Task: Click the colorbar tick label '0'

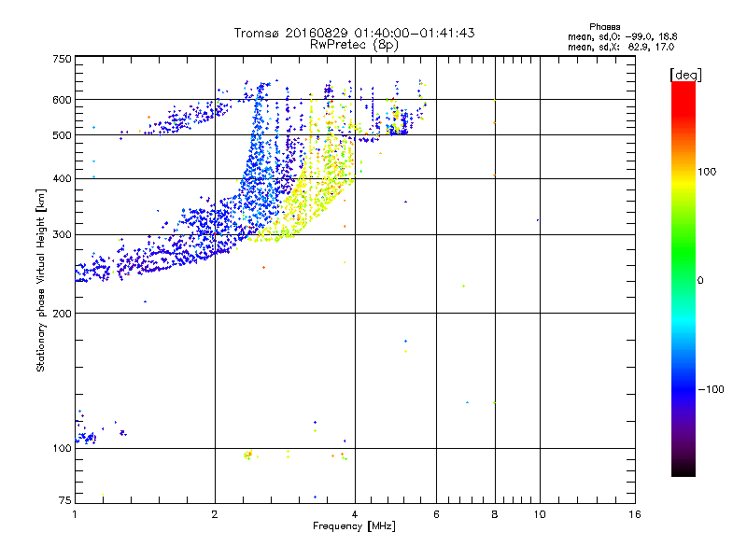Action: [700, 281]
